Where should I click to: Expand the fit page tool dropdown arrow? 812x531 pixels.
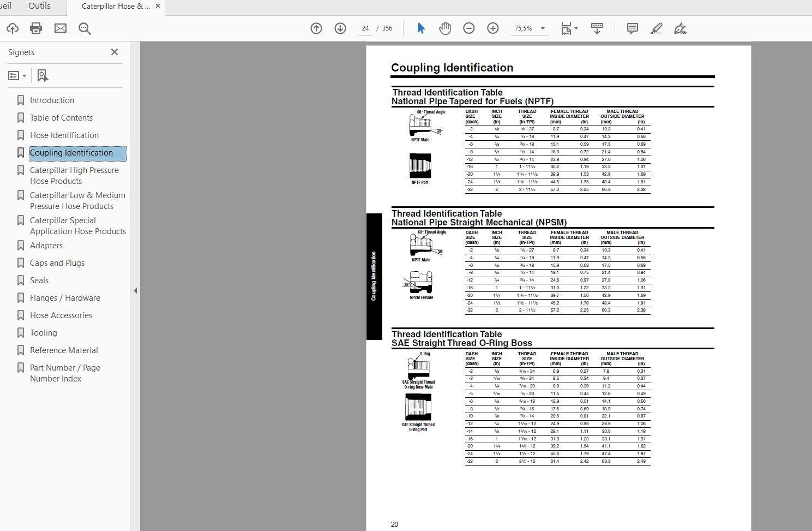(576, 28)
